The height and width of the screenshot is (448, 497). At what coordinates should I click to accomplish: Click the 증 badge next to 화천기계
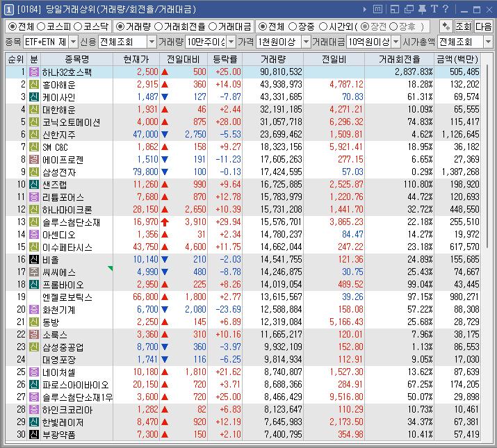point(34,309)
